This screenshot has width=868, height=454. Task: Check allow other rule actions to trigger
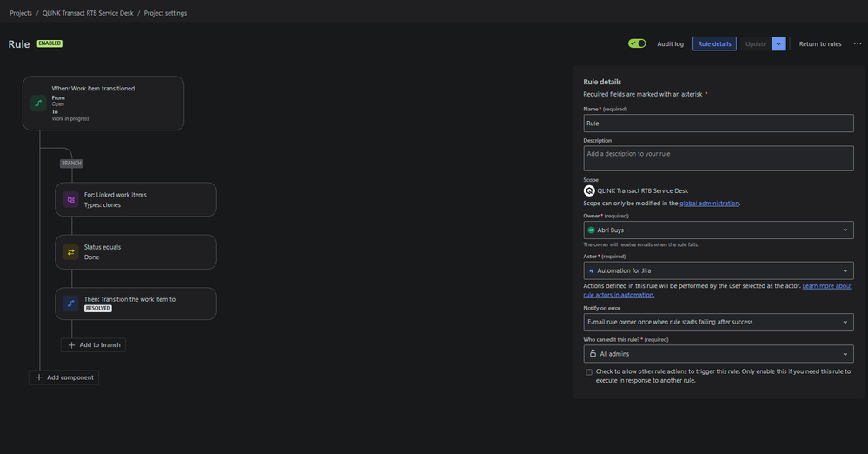pos(589,372)
